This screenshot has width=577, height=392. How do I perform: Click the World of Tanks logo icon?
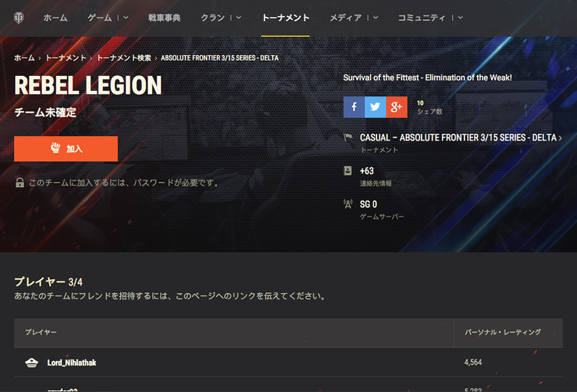tap(19, 18)
